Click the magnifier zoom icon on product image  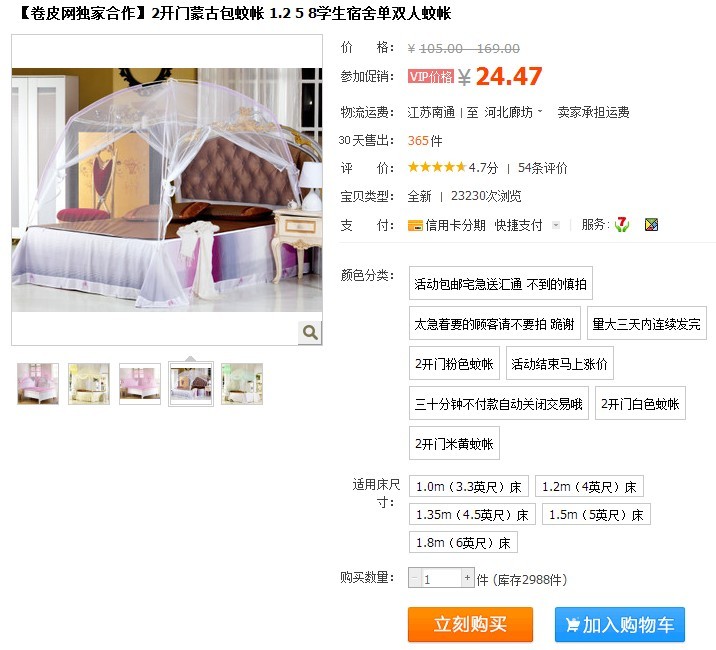310,332
